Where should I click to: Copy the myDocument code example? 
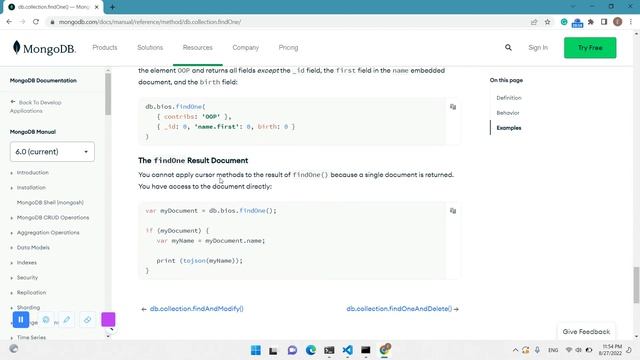pos(453,211)
